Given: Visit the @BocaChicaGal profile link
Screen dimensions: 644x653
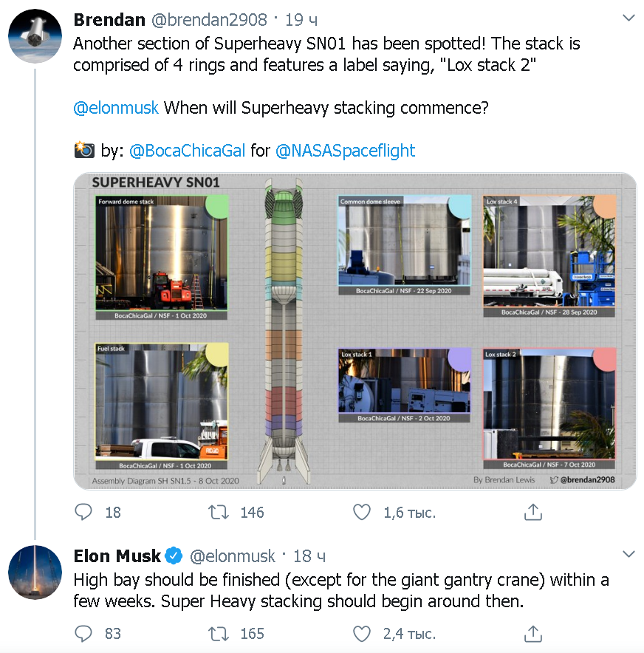Looking at the screenshot, I should tap(187, 151).
